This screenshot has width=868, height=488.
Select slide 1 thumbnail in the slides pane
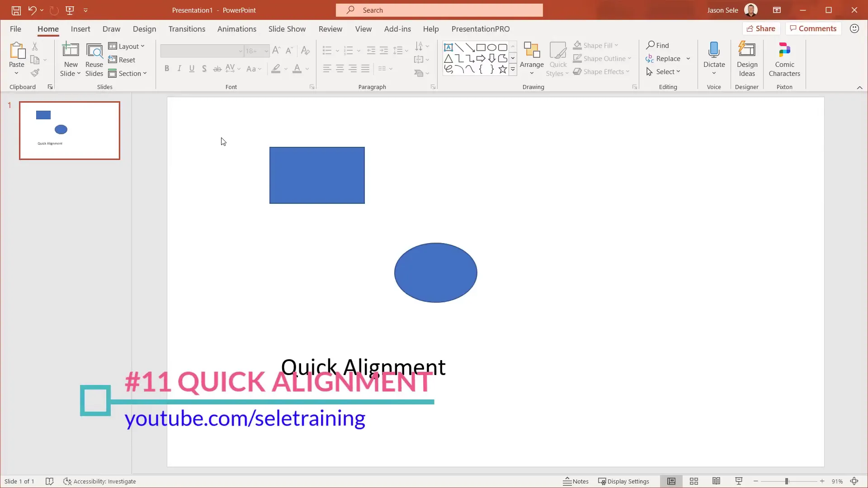(70, 131)
